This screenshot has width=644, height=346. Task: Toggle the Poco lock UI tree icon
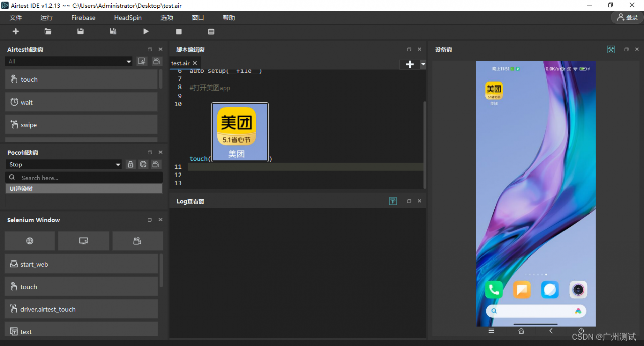(131, 164)
